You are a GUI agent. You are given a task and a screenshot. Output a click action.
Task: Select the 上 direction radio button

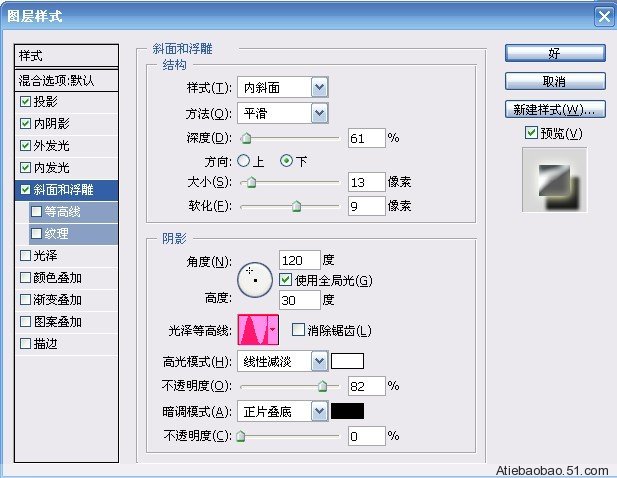tap(243, 160)
